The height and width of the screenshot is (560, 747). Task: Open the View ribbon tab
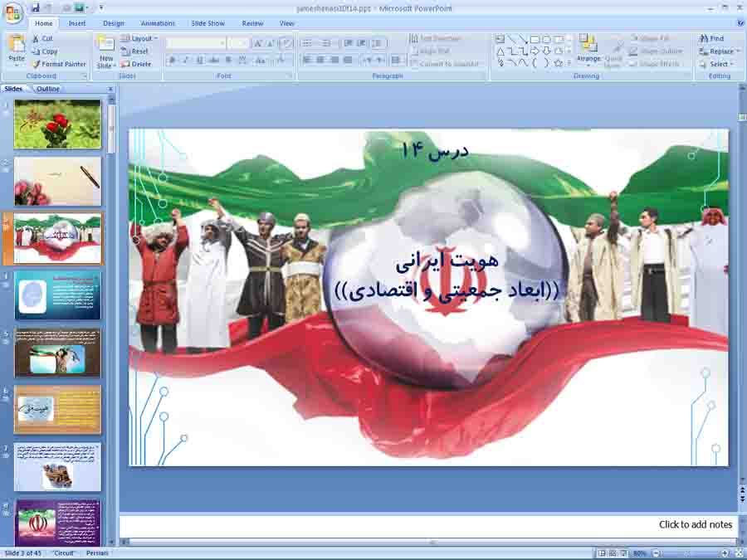287,23
